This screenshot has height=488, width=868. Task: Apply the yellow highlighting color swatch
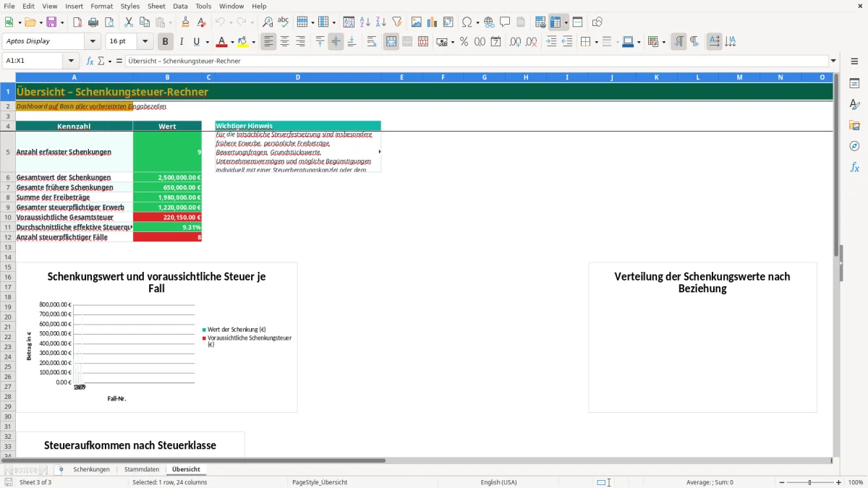(x=242, y=42)
